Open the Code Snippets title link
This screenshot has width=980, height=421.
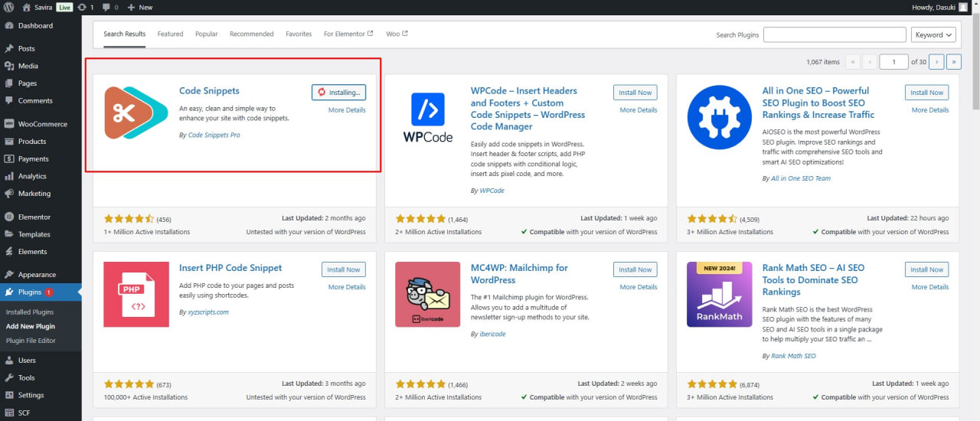(209, 90)
